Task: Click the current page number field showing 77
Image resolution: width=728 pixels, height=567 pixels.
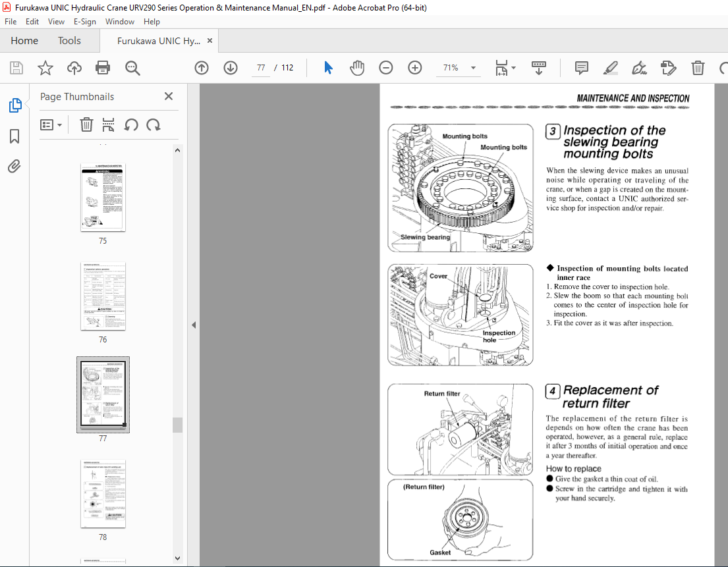Action: (261, 68)
